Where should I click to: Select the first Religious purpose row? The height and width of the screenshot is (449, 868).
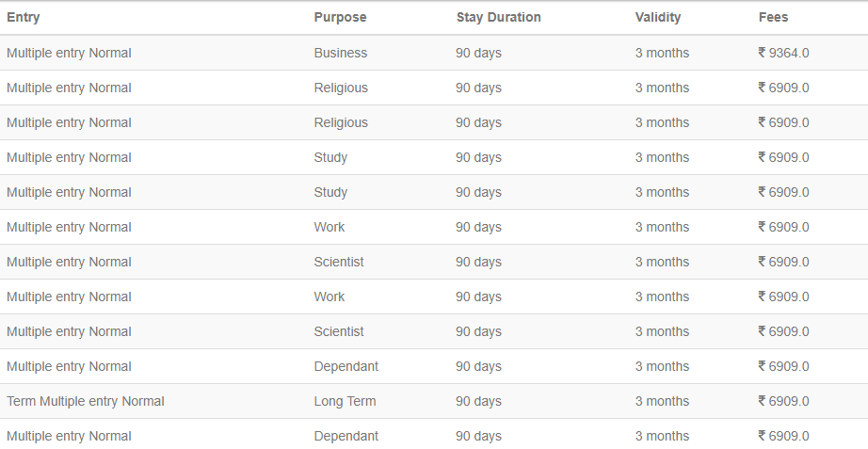coord(434,88)
